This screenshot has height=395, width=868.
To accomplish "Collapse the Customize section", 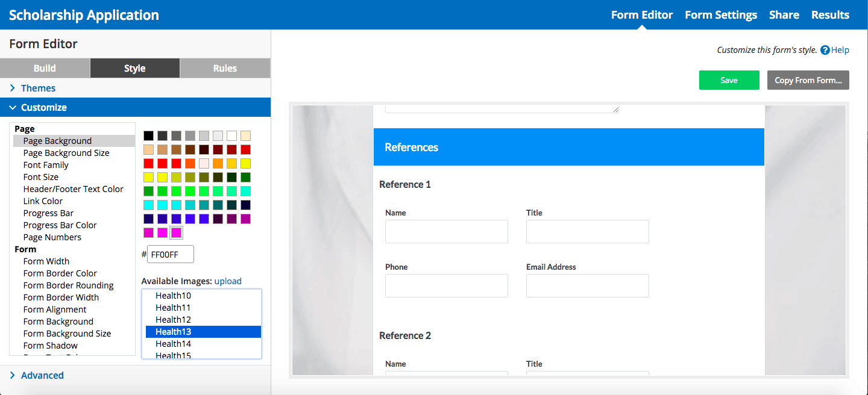I will tap(135, 107).
